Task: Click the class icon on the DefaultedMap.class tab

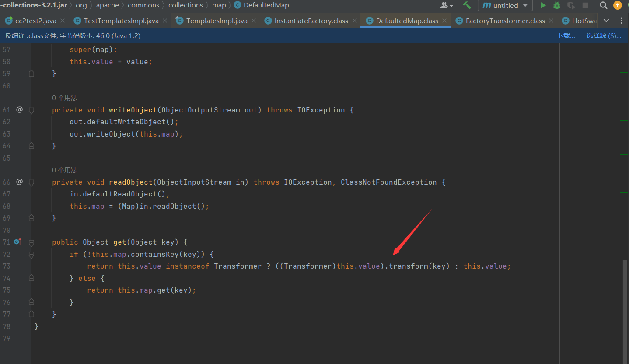Action: pos(370,21)
